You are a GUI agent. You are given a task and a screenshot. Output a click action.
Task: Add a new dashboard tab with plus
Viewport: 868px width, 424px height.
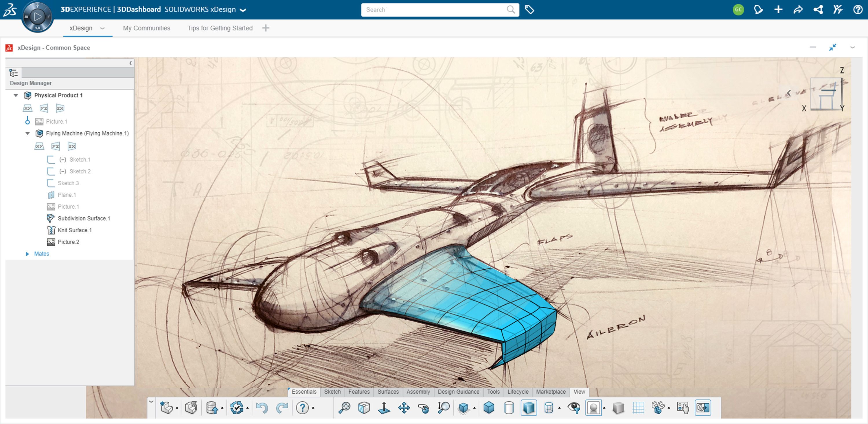click(x=266, y=28)
